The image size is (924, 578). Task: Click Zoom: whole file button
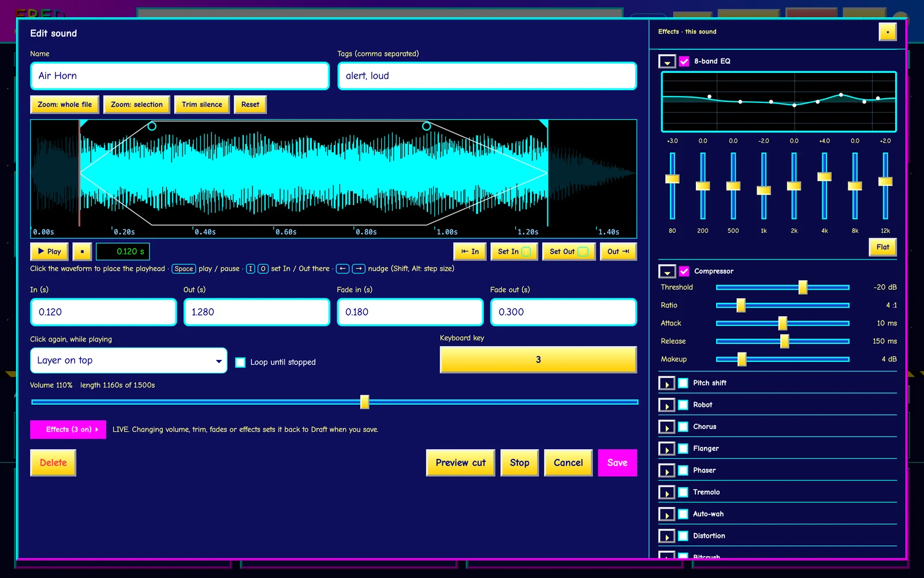[65, 105]
